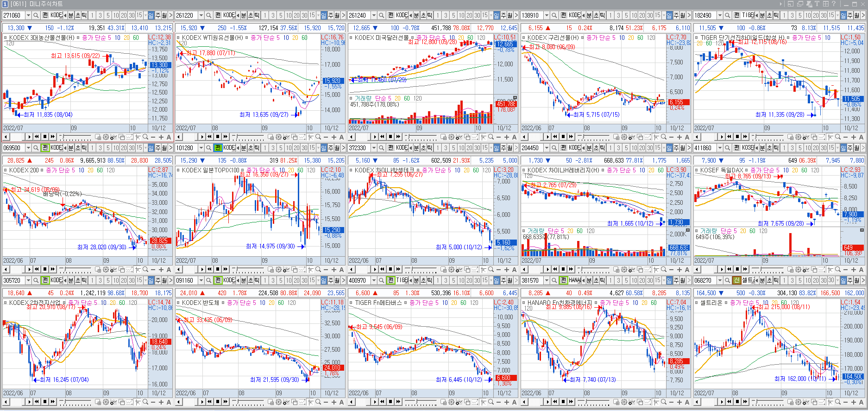The width and height of the screenshot is (868, 411).
Task: Open code dropdown next to 069500
Action: pos(28,148)
